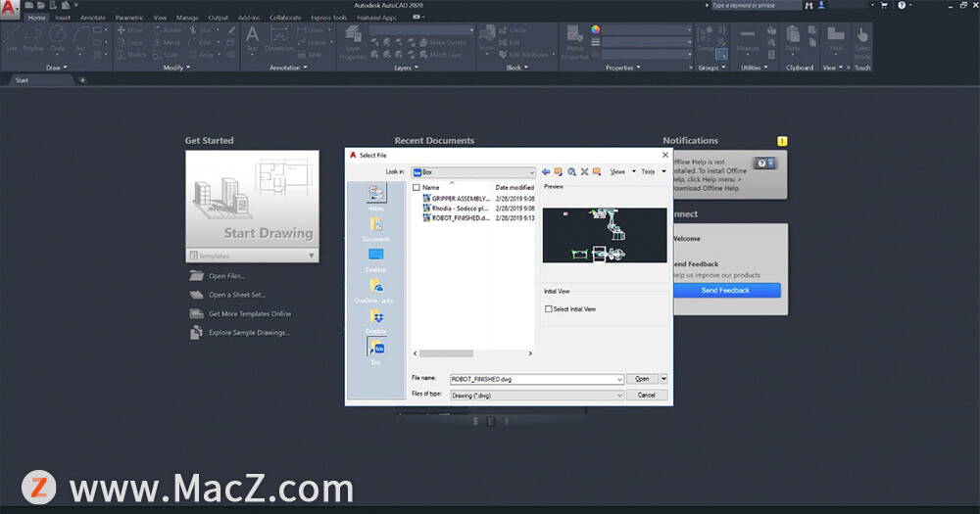Click the Back arrow in Select File dialog
Screen dimensions: 980x514
tap(546, 171)
